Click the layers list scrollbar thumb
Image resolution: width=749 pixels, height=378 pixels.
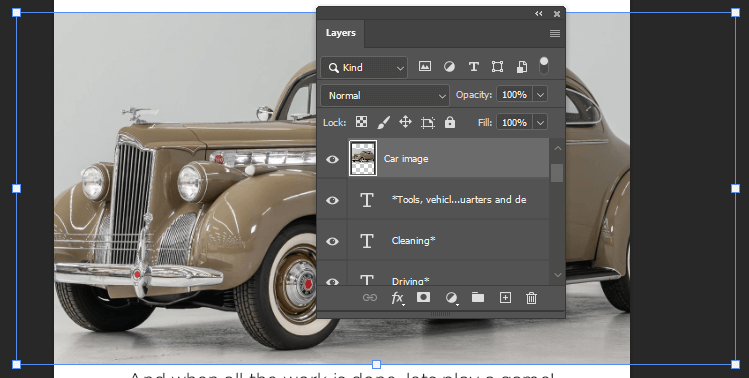click(557, 173)
